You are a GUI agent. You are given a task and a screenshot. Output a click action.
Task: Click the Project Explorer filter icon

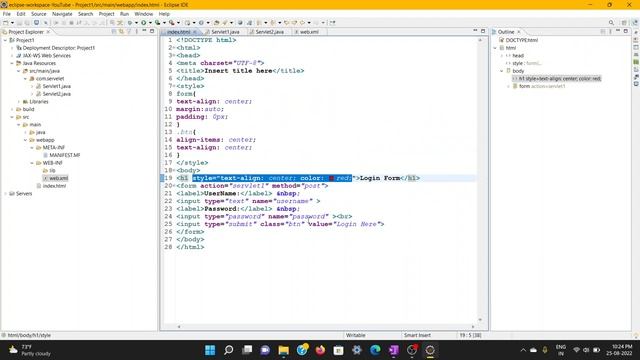click(129, 31)
